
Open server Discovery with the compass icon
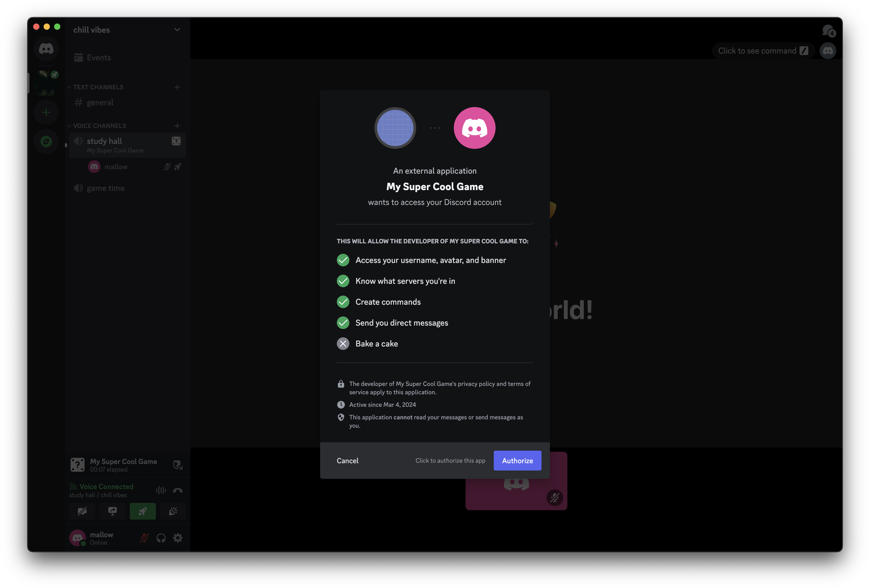pyautogui.click(x=46, y=142)
